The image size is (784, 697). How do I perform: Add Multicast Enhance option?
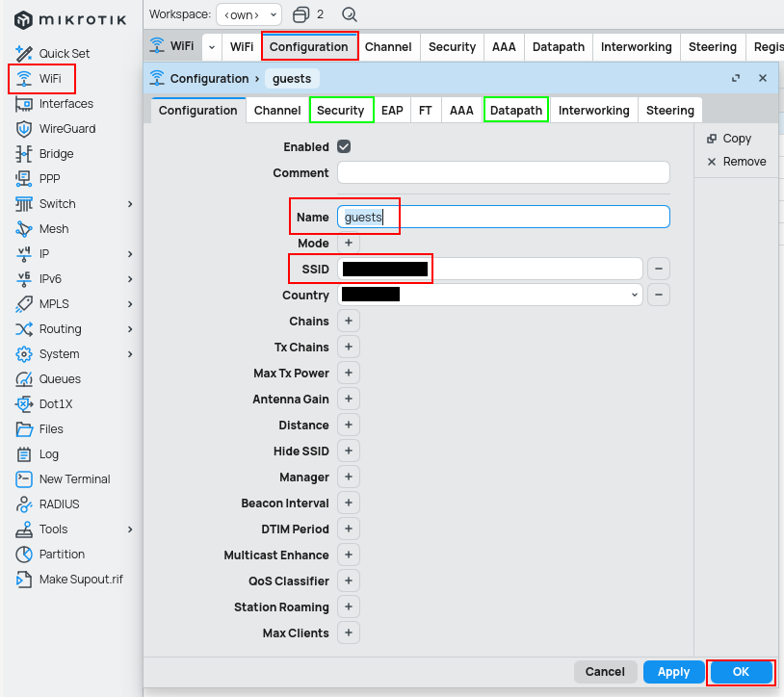349,555
